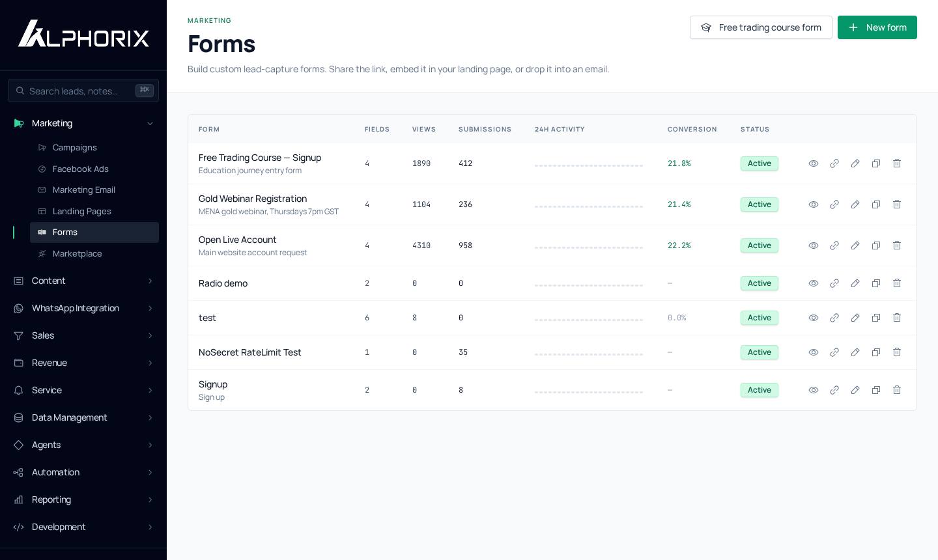The width and height of the screenshot is (938, 560).
Task: Duplicate the Signup form
Action: pos(876,390)
